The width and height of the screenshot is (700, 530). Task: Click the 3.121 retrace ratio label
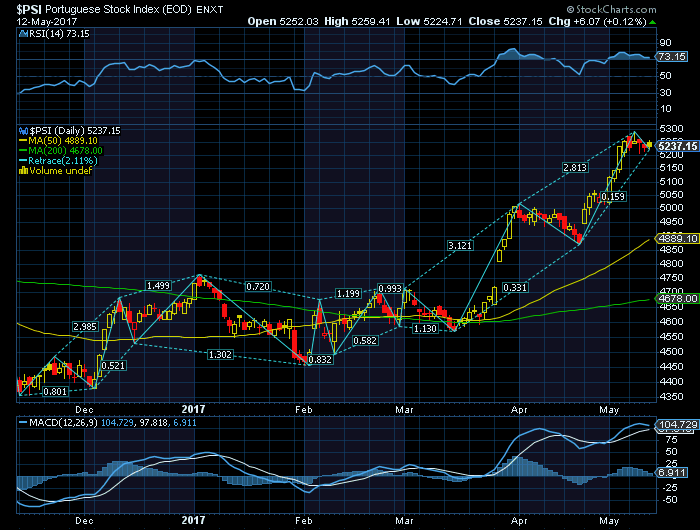[x=460, y=246]
